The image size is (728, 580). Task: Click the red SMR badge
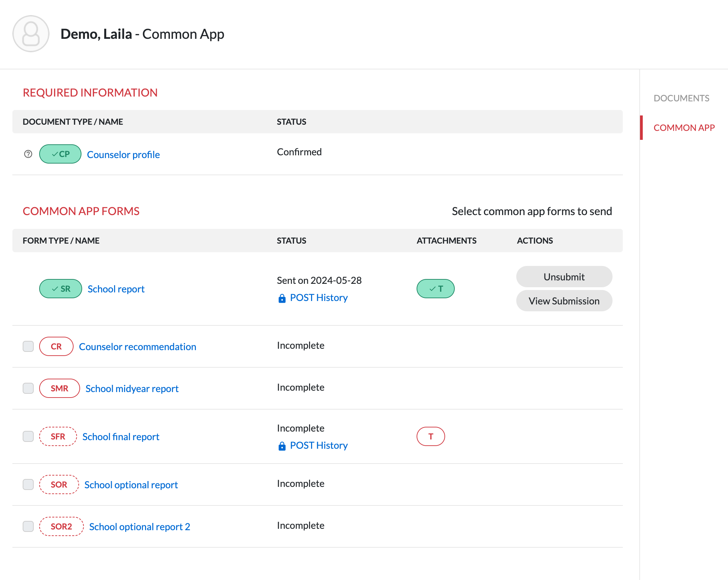[59, 388]
